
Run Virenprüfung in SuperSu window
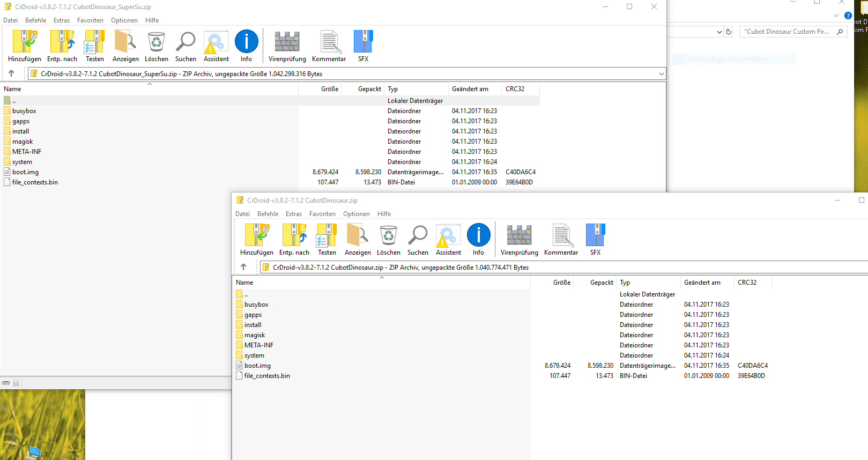click(287, 46)
